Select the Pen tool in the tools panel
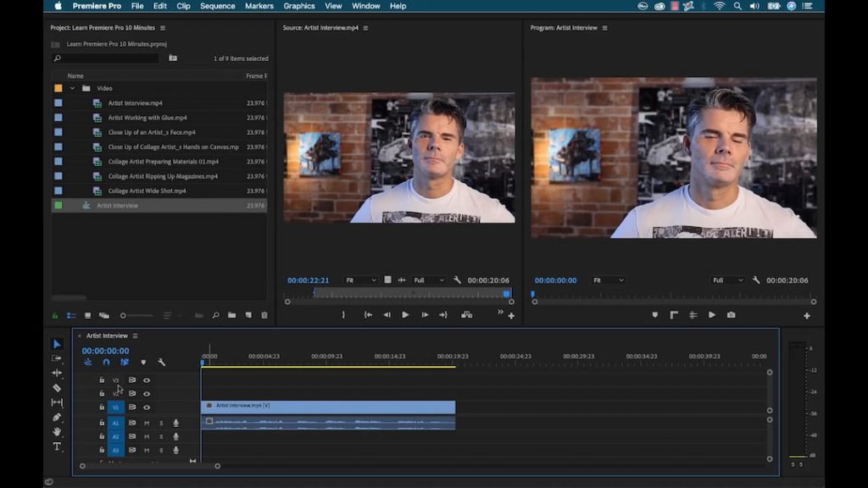Image resolution: width=868 pixels, height=488 pixels. point(57,418)
